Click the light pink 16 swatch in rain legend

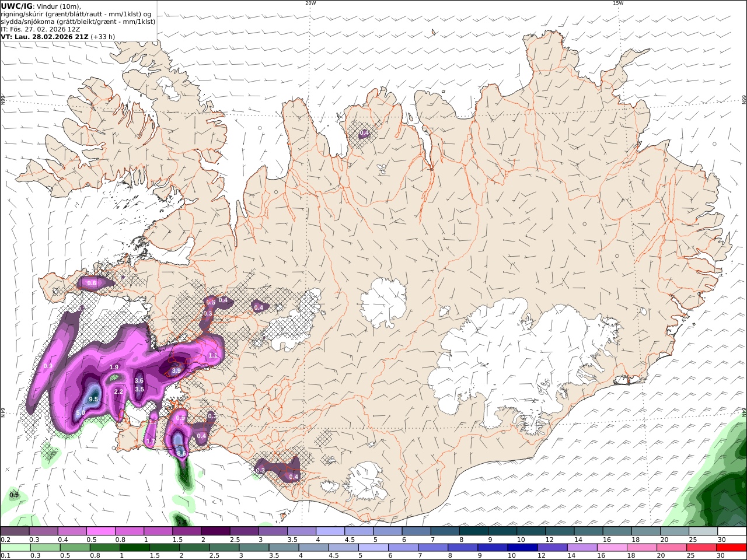click(612, 548)
